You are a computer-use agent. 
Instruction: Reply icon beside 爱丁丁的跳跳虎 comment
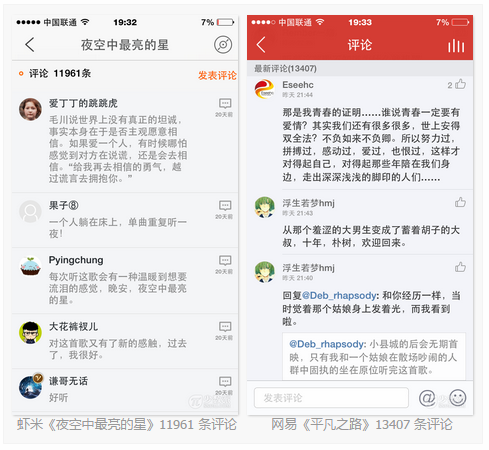225,103
